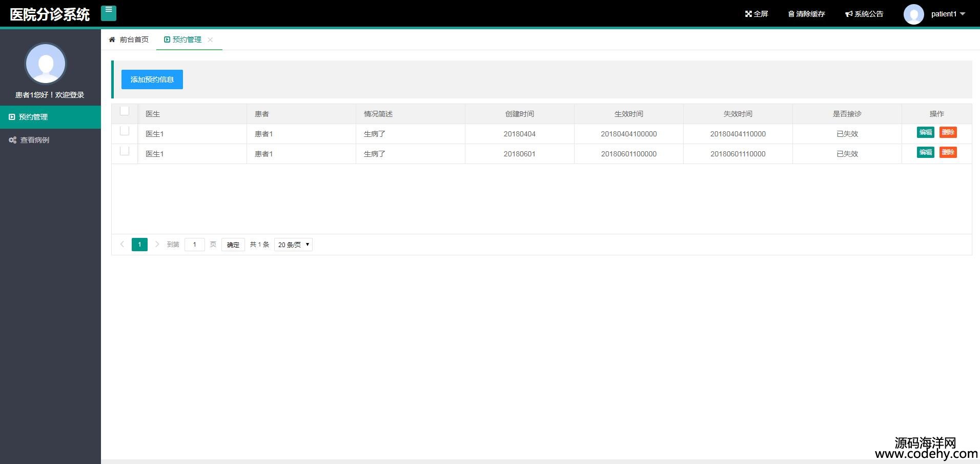Click the page number input field
Image resolution: width=980 pixels, height=464 pixels.
(x=194, y=245)
